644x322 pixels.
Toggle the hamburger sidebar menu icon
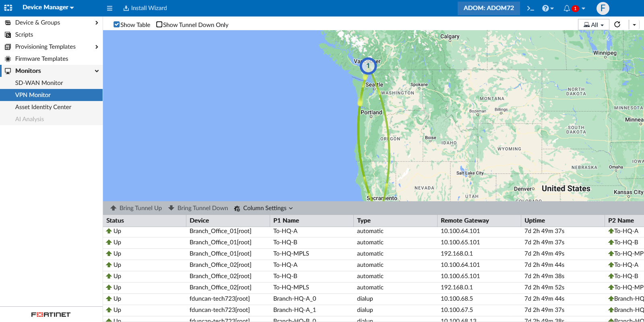109,8
